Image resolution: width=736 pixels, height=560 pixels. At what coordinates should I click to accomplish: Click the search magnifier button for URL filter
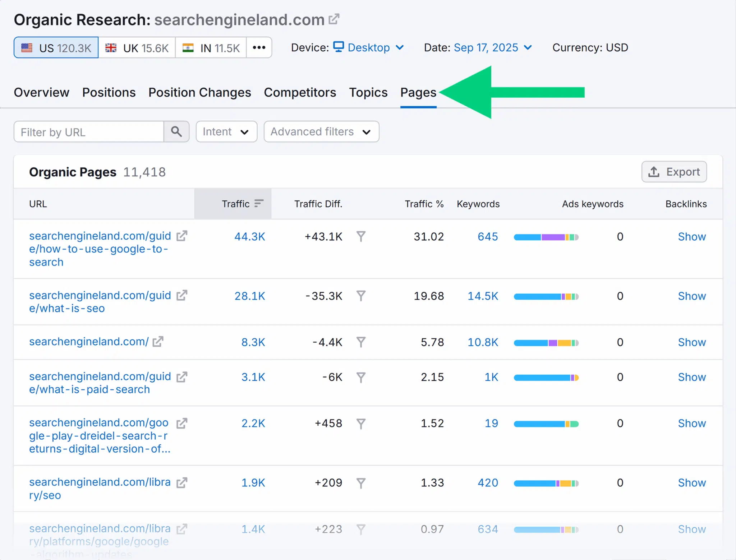click(x=176, y=131)
